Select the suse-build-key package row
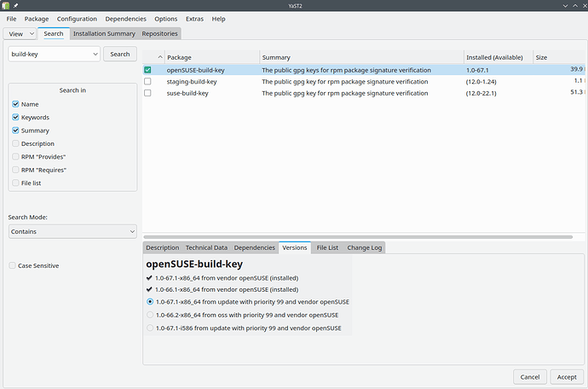The image size is (588, 389). pos(363,93)
